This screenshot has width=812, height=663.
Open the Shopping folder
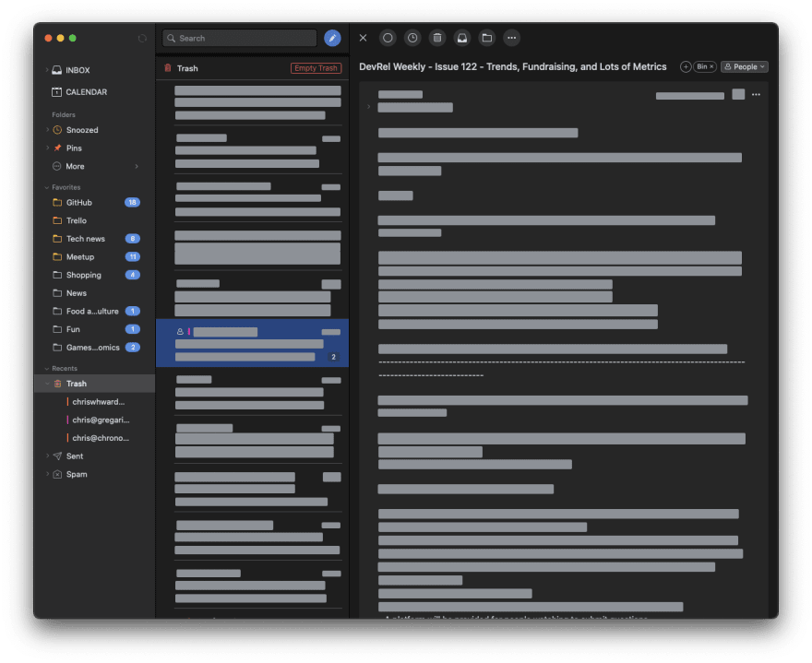pos(83,275)
